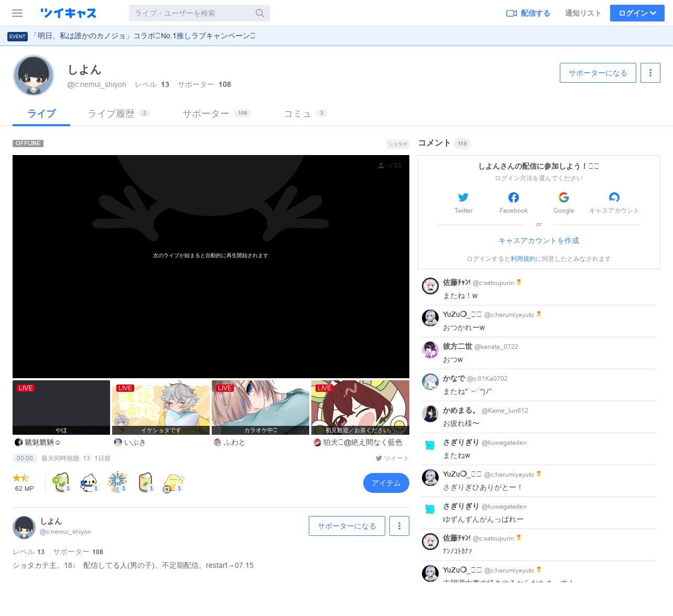Viewport: 673px width, 616px height.
Task: Click the 彼方二世 username link
Action: click(x=458, y=346)
